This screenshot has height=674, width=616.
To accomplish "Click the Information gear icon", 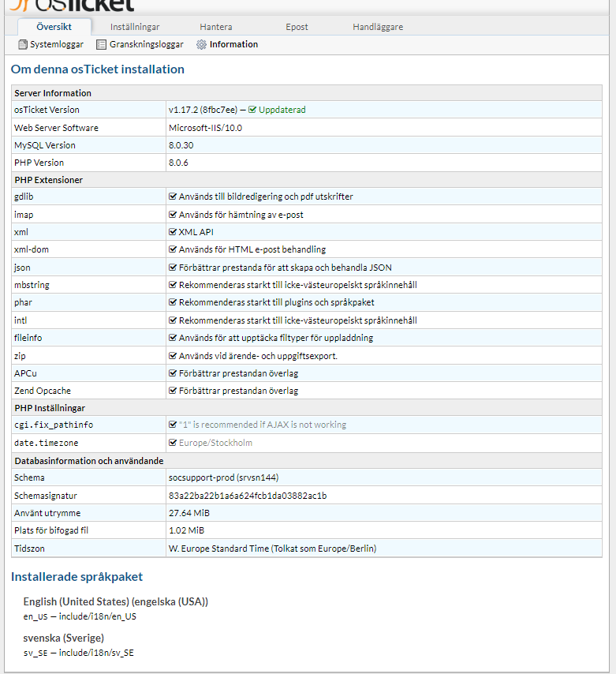I will (x=203, y=44).
